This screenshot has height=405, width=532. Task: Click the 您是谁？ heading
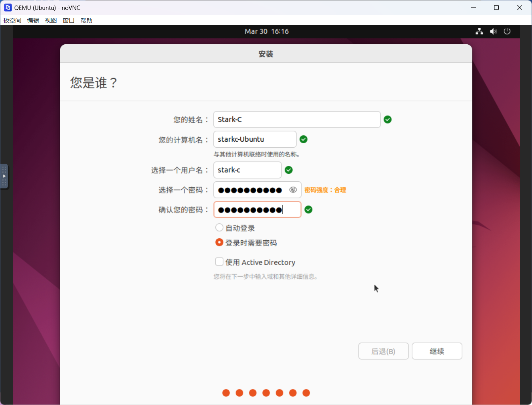94,82
